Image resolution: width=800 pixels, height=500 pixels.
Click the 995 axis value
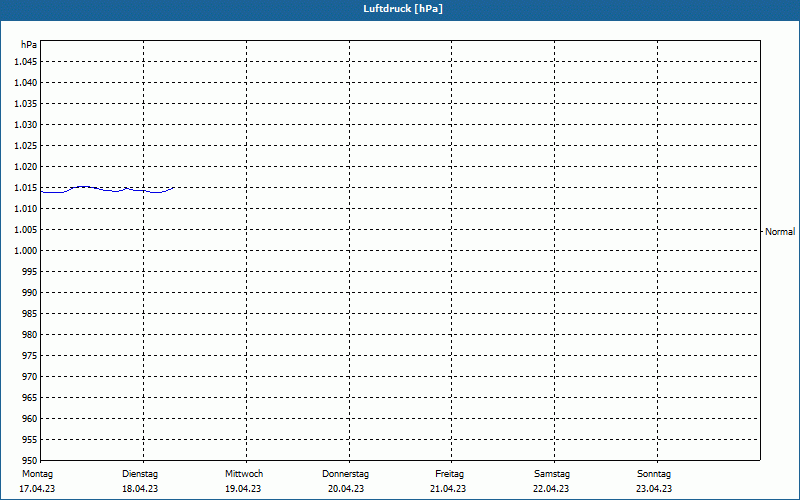pos(30,271)
